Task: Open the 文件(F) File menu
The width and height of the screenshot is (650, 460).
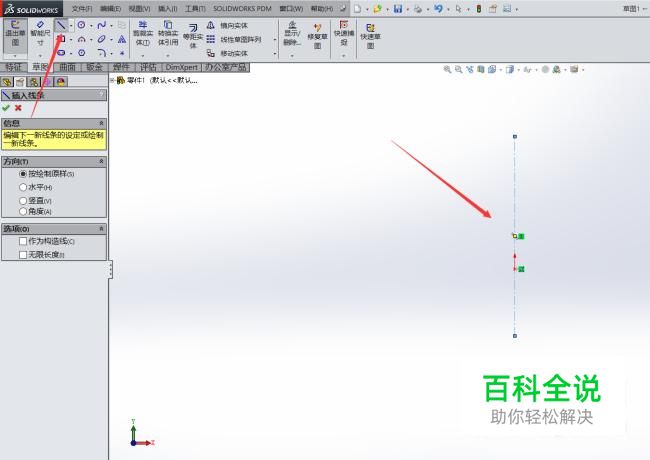Action: (x=82, y=9)
